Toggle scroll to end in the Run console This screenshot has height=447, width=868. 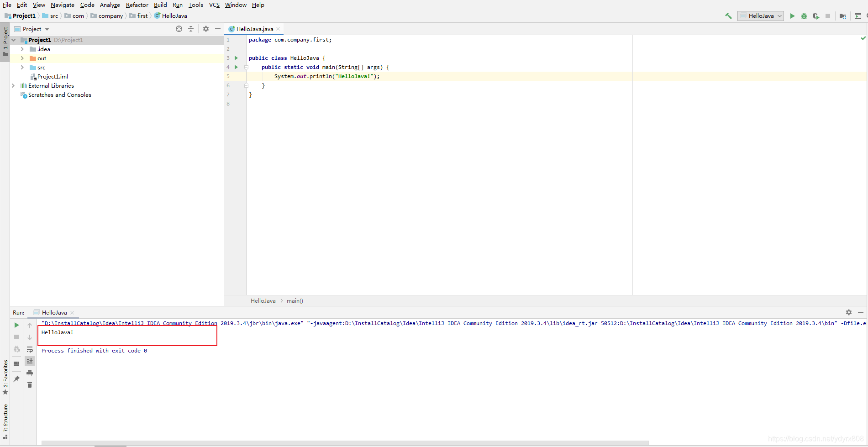(x=30, y=361)
